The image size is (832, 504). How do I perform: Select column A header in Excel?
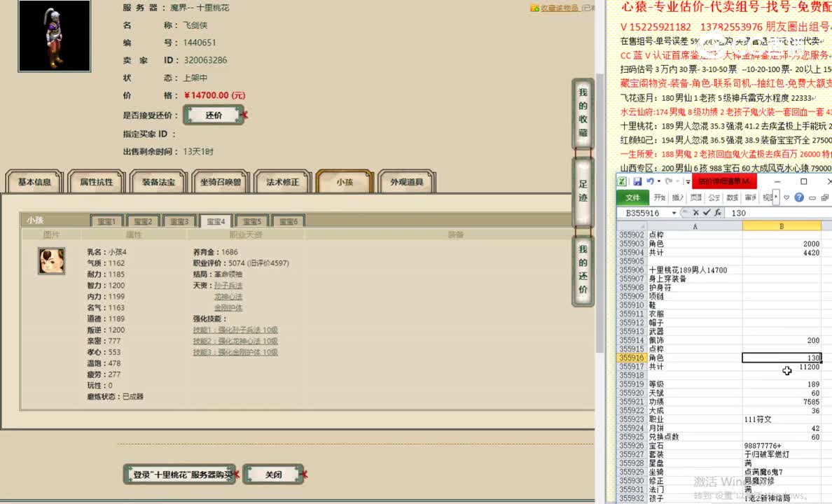point(695,226)
